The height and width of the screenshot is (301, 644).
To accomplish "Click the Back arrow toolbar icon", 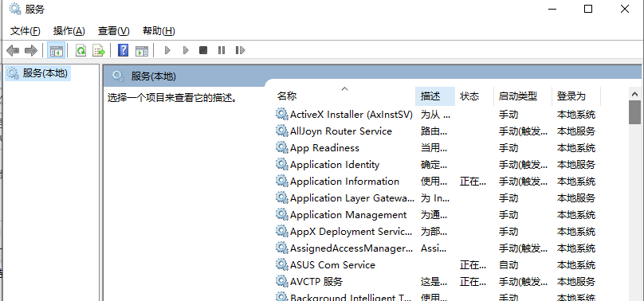I will click(13, 50).
